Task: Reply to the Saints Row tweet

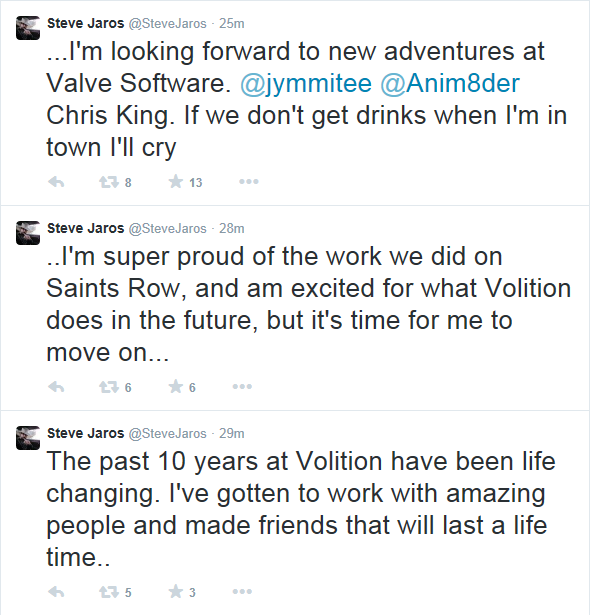Action: (56, 387)
